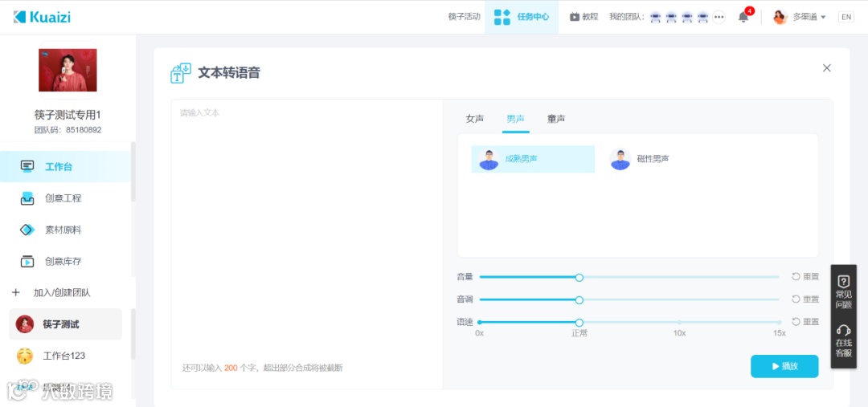The image size is (868, 407).
Task: Click the 工作台 sidebar icon
Action: [x=27, y=166]
